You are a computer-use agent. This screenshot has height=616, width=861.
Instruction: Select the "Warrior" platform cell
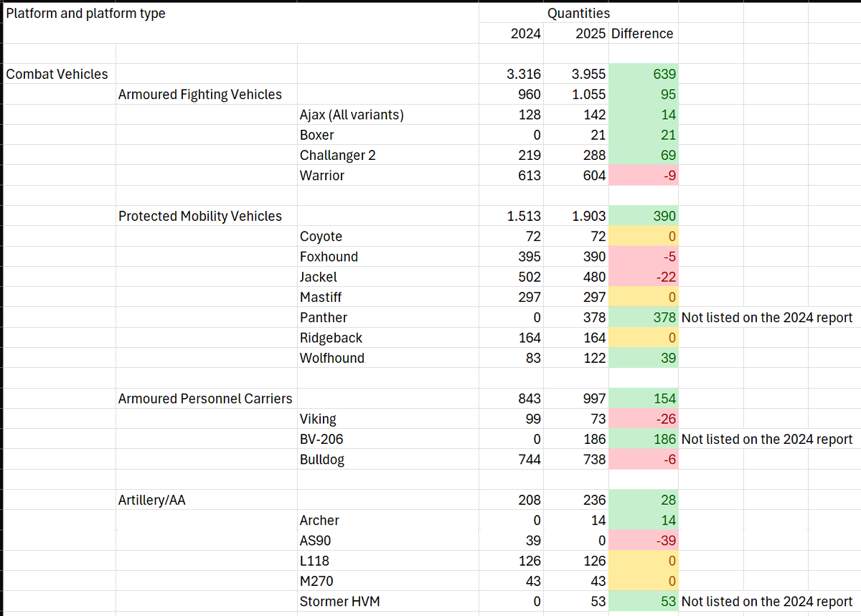click(x=387, y=175)
